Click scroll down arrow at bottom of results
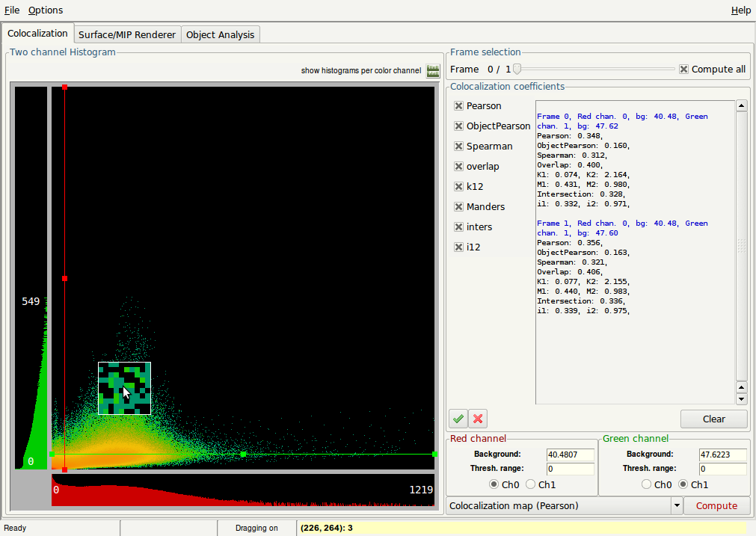The image size is (756, 536). pos(742,399)
